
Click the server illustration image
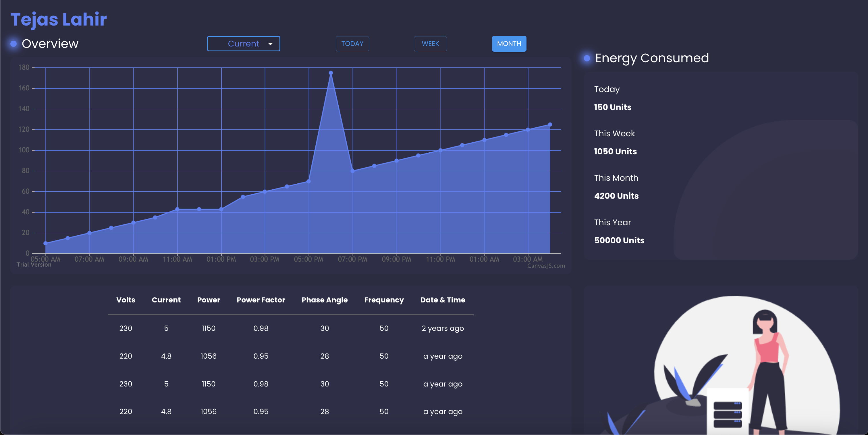coord(721,365)
